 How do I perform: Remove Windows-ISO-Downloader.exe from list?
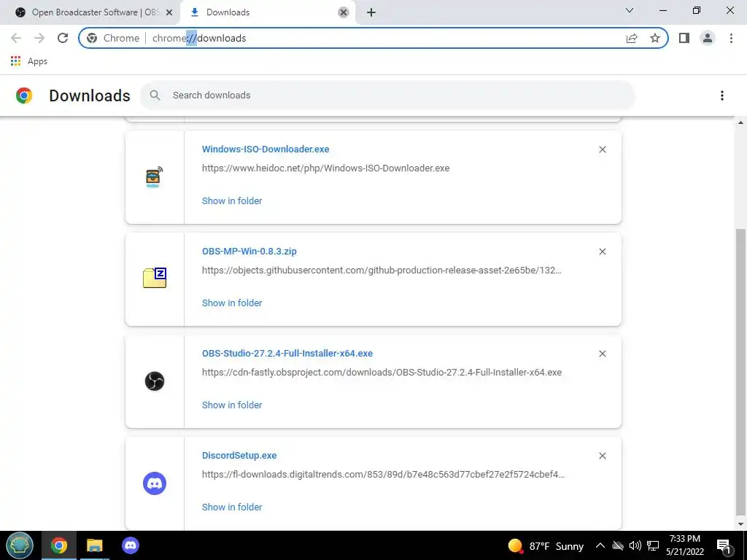point(602,149)
